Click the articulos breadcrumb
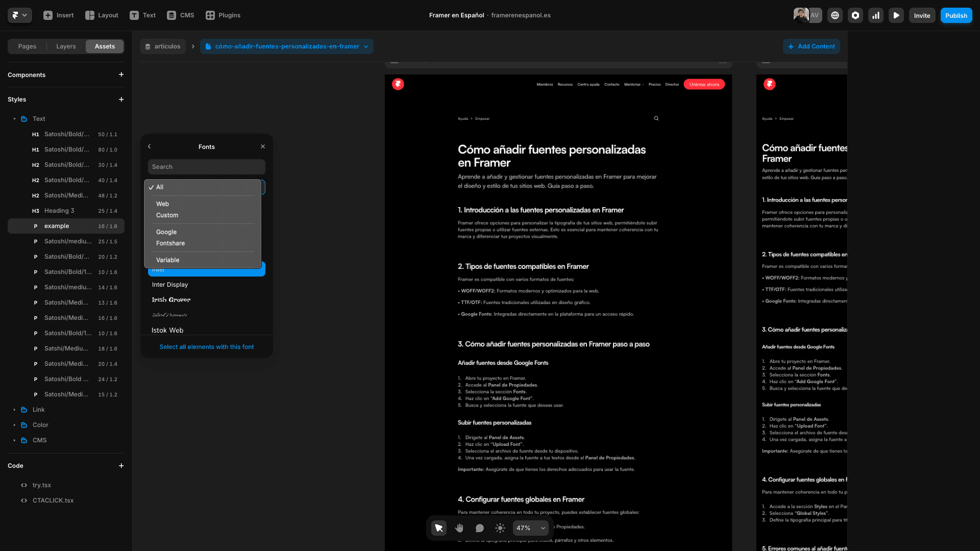The height and width of the screenshot is (551, 980). [163, 46]
